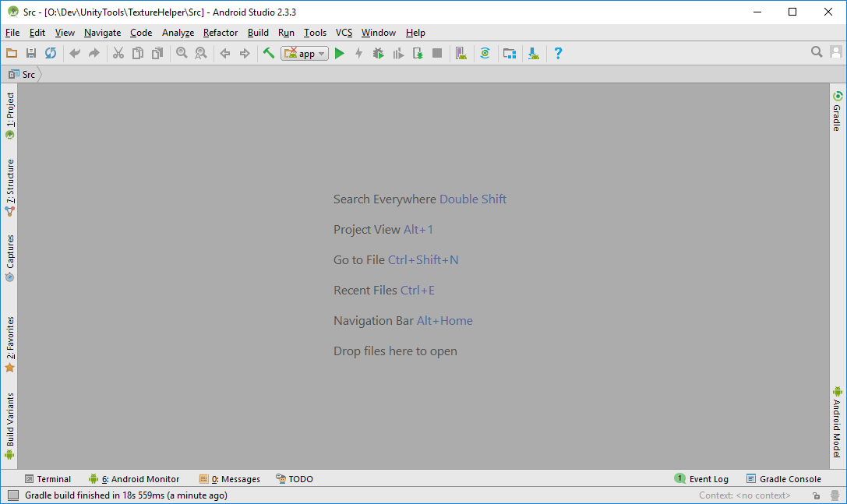Open the Event Log

pos(701,478)
